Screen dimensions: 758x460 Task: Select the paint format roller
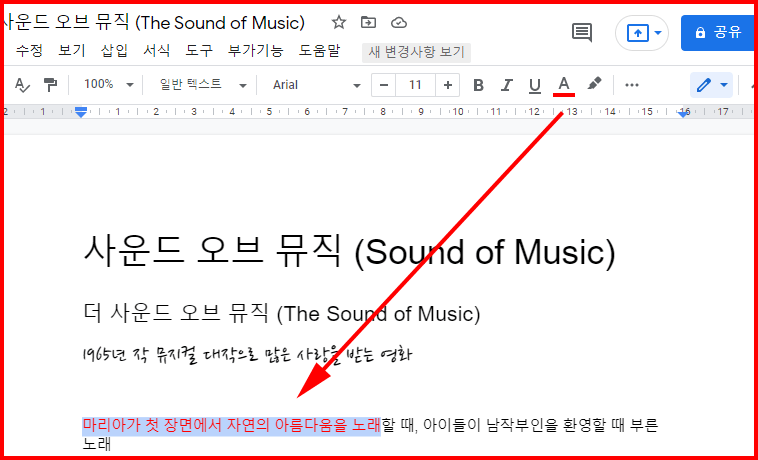pos(50,85)
